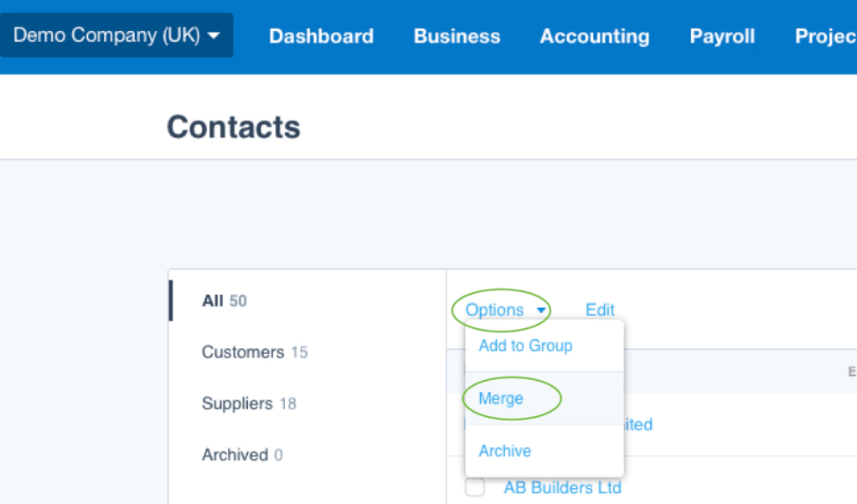Open the Dashboard navigation item
This screenshot has height=504, width=857.
coord(321,37)
